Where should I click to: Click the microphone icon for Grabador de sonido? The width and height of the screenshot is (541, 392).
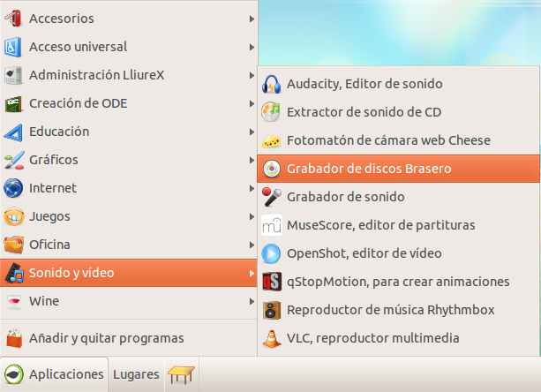(x=272, y=197)
